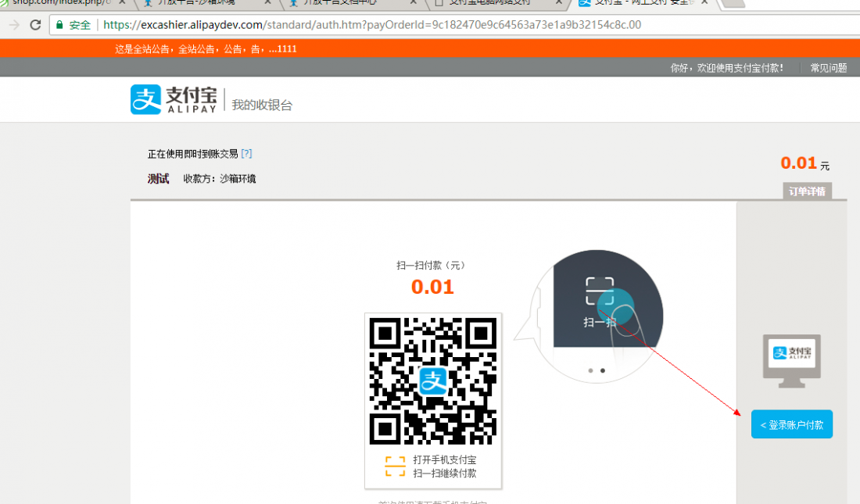Click the 扫一扫 scan icon in the phone illustration
The width and height of the screenshot is (860, 504).
tap(600, 291)
